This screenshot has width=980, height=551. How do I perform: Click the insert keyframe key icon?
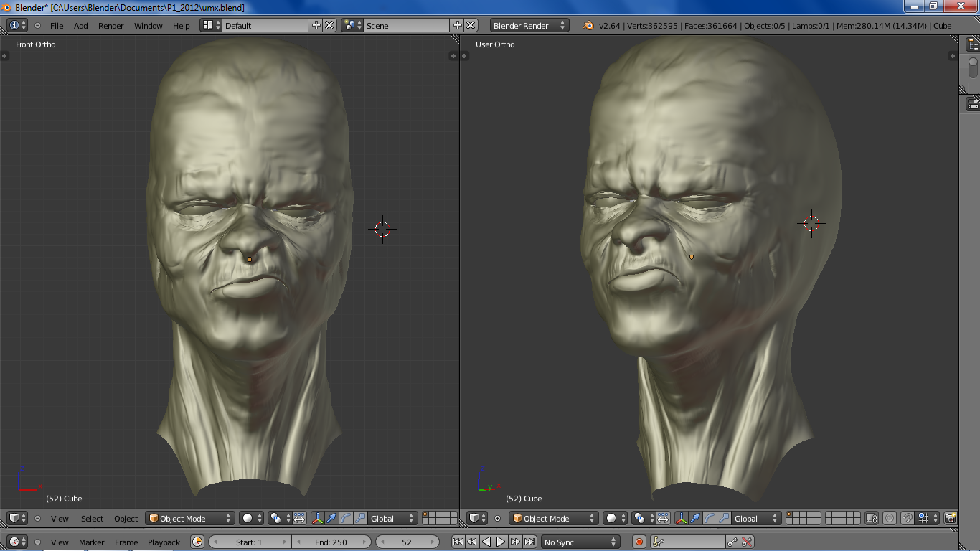point(732,542)
